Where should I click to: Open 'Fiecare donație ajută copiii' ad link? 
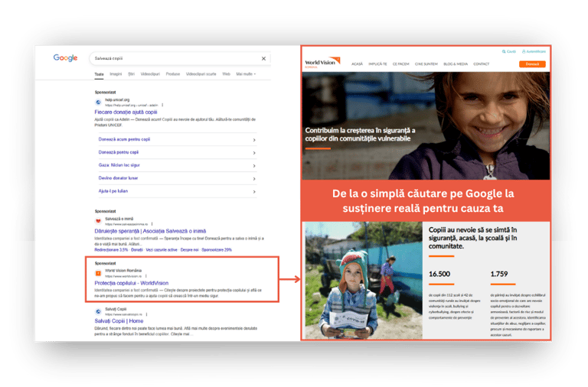(x=126, y=112)
